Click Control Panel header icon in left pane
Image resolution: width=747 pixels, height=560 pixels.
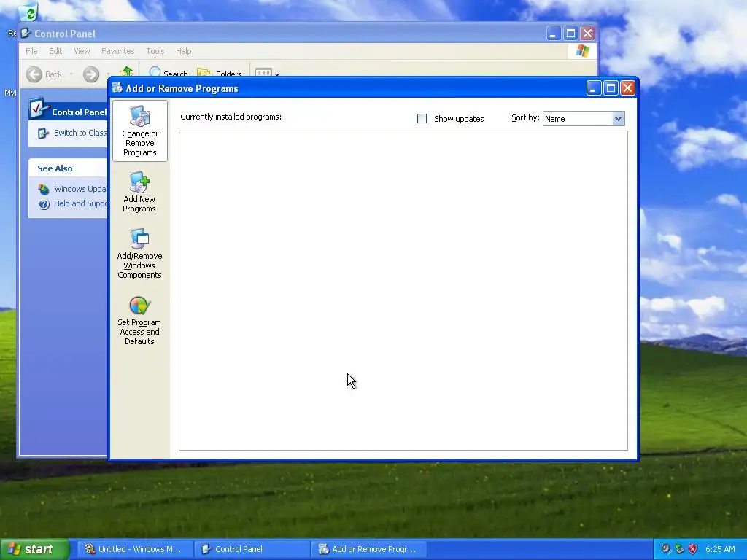tap(39, 109)
